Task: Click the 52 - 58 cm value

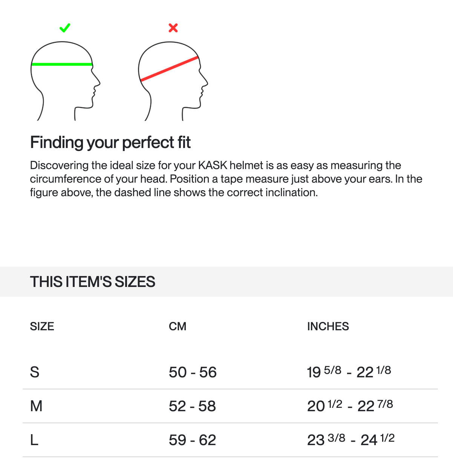Action: coord(192,406)
